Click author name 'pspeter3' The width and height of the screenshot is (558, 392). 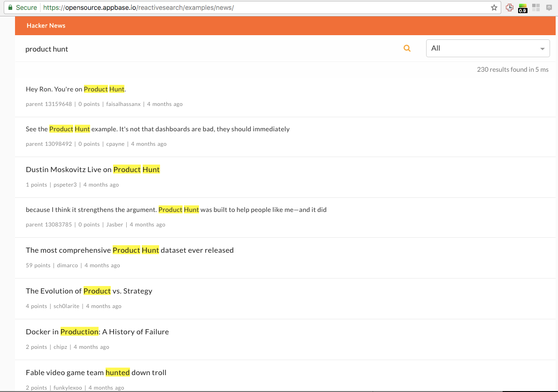point(65,185)
